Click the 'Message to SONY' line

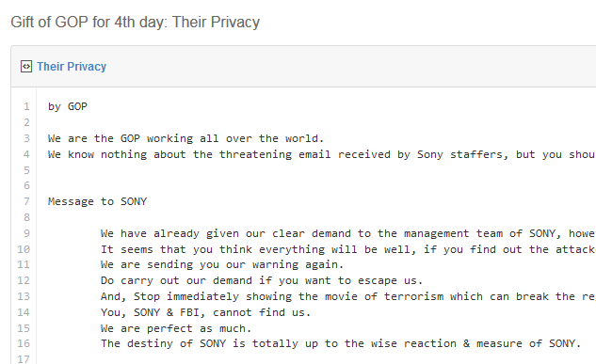click(97, 201)
